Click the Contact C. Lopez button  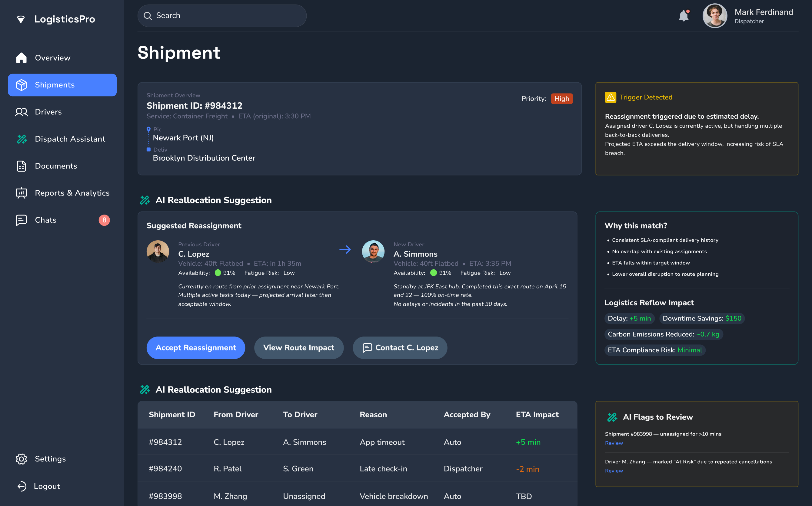(x=400, y=348)
